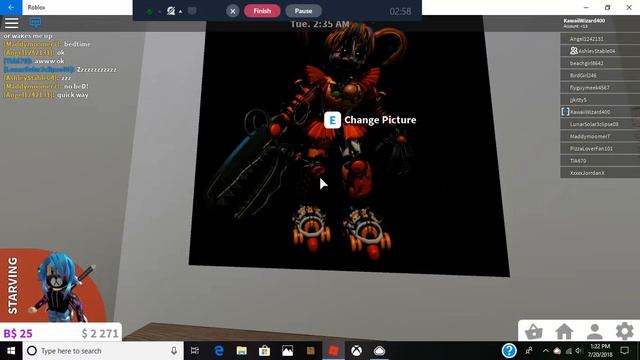Click the taskbar search box
The width and height of the screenshot is (640, 360).
[102, 351]
